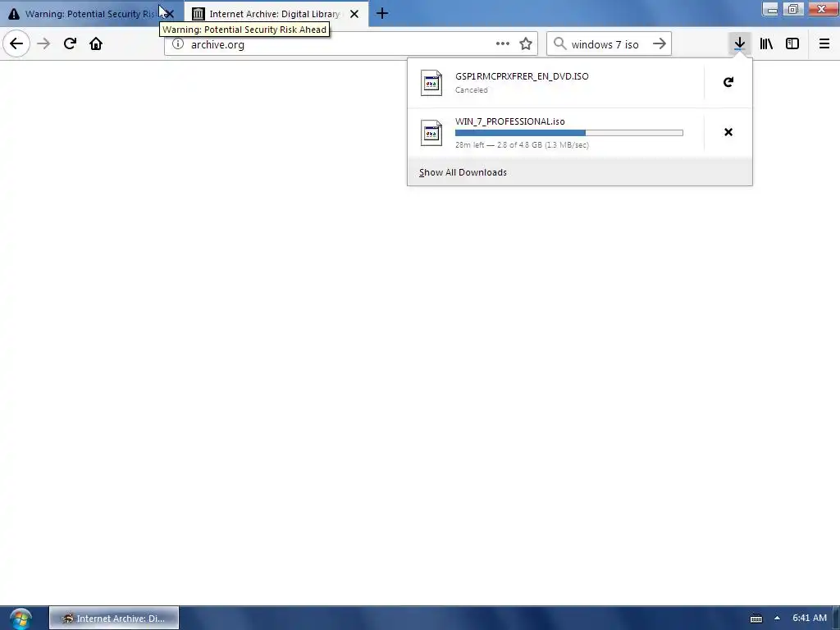Open the page actions three-dot menu

click(503, 44)
